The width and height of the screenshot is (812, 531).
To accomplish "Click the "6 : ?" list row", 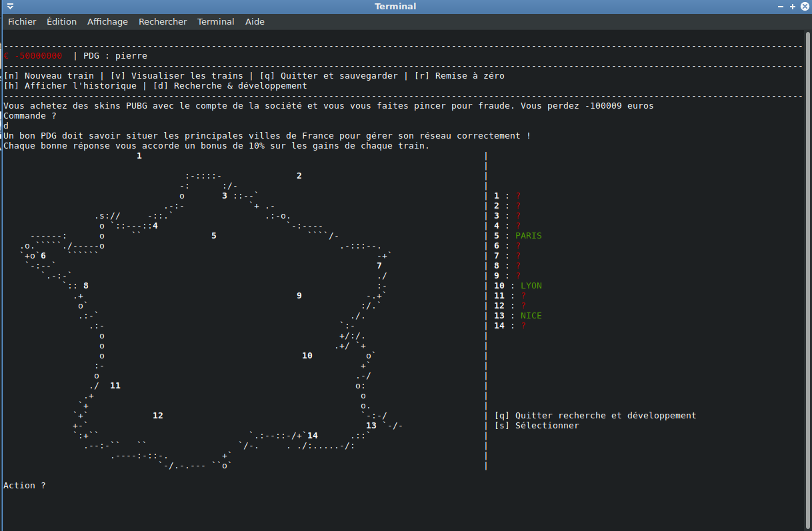I will pos(507,246).
